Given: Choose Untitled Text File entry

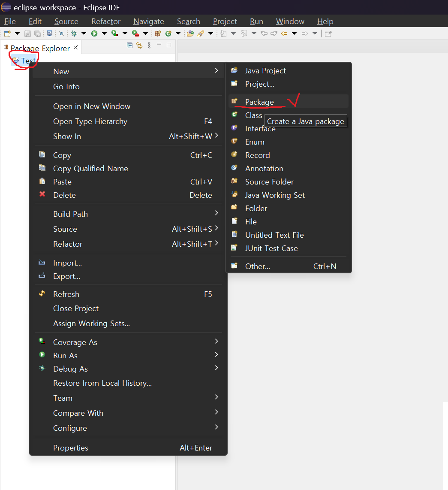Looking at the screenshot, I should click(x=289, y=235).
